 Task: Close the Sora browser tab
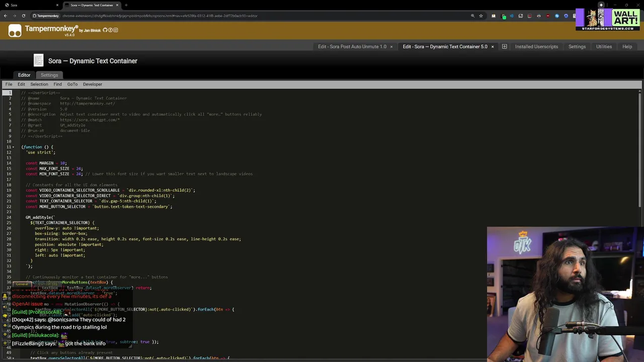coord(57,5)
